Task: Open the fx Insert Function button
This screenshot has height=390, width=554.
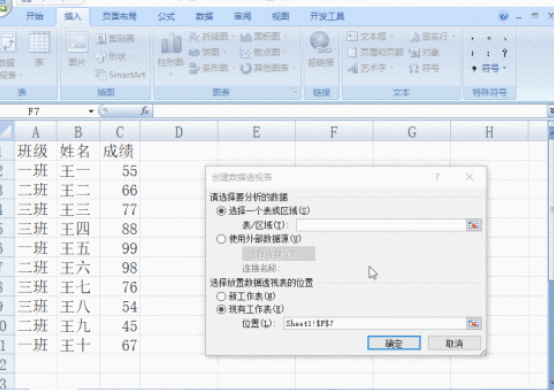Action: pos(145,111)
